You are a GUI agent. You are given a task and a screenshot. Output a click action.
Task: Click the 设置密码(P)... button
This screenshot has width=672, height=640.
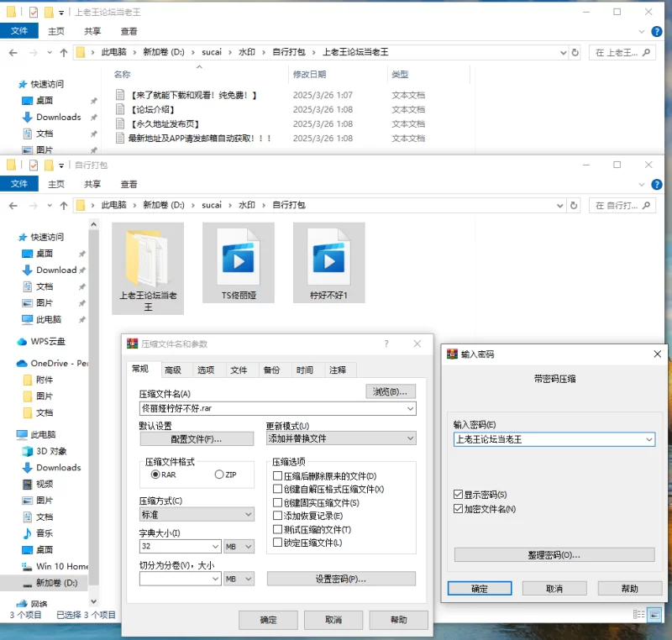coord(341,579)
